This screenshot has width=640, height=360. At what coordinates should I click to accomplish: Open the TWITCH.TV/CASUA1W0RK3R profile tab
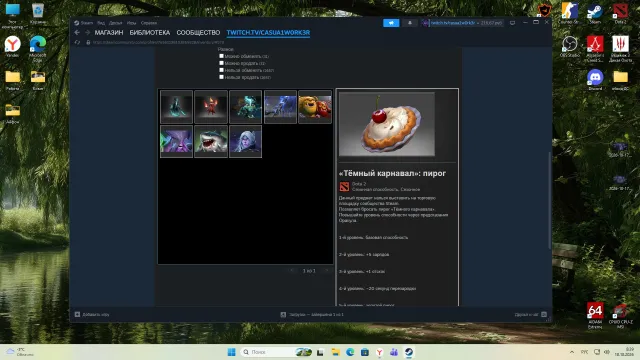[268, 33]
